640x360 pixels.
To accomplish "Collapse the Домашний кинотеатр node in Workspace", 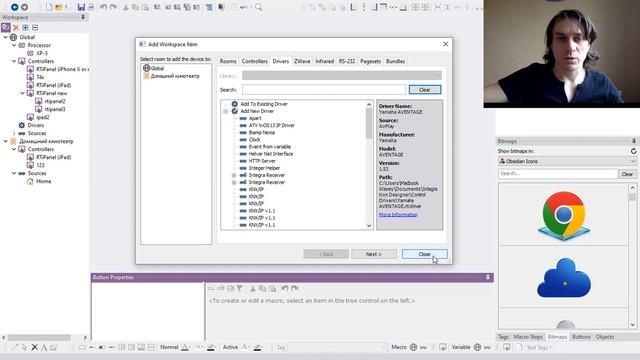I will pyautogui.click(x=6, y=141).
